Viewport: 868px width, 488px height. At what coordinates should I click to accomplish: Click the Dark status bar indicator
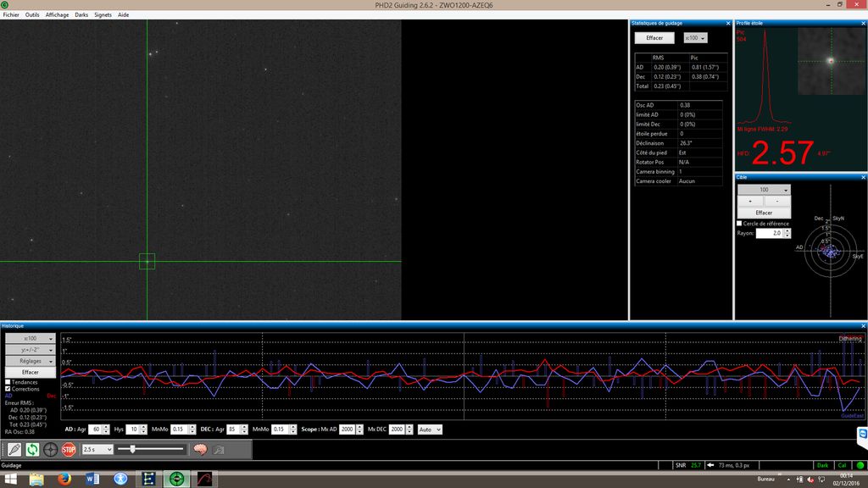pyautogui.click(x=822, y=465)
